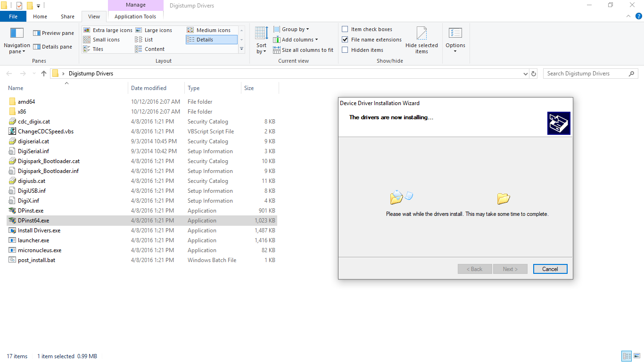Open the Sort by menu

point(262,41)
